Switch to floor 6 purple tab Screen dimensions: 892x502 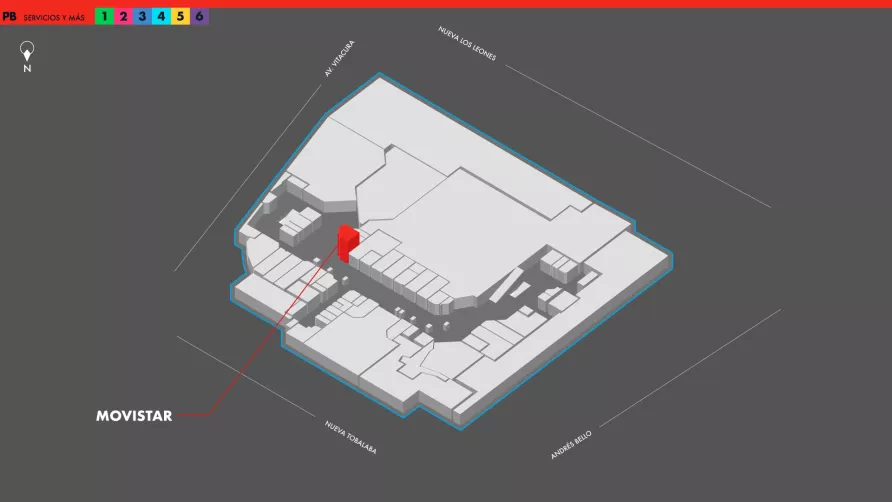[200, 17]
